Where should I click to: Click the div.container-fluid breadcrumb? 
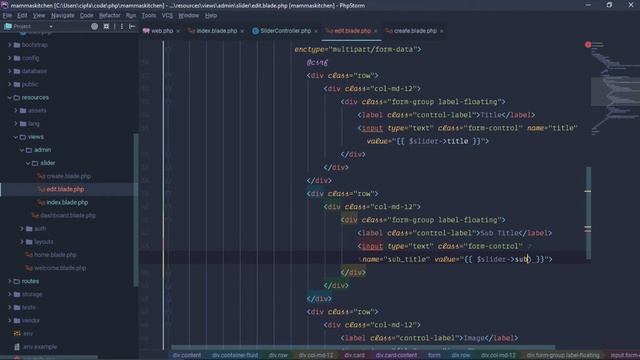235,356
